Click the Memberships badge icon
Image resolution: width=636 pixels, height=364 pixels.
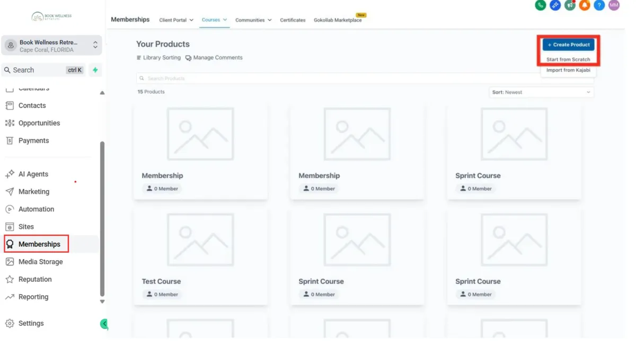click(10, 244)
